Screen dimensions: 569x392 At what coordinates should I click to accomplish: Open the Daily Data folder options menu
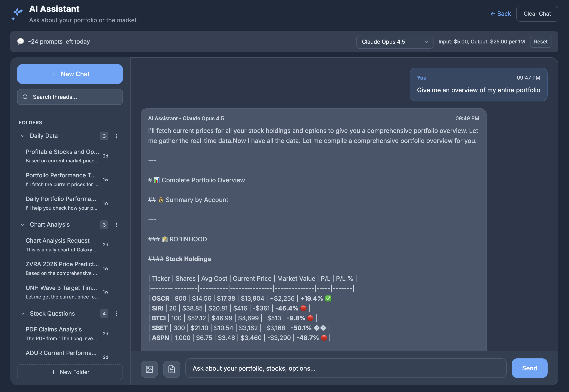pos(116,136)
